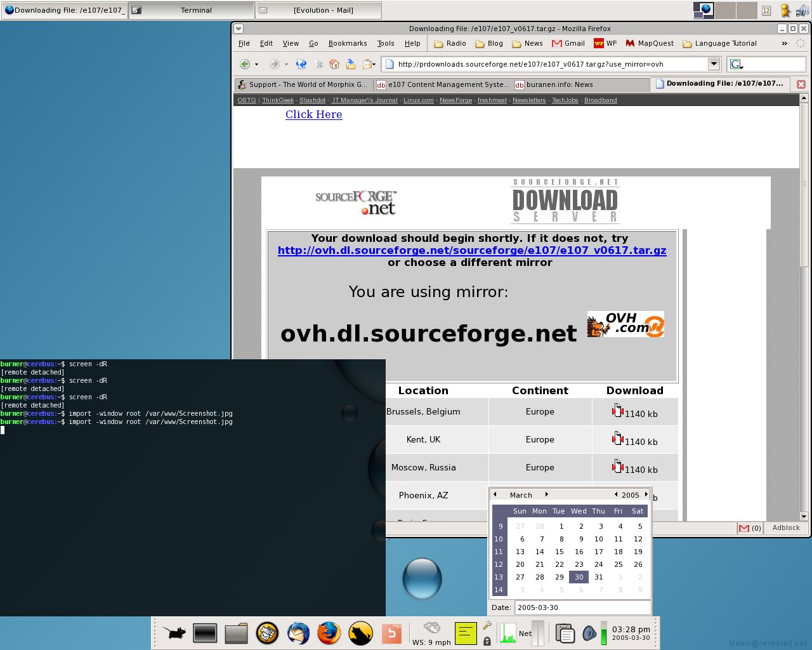
Task: Show more bookmarks toolbar chevron
Action: coord(785,43)
